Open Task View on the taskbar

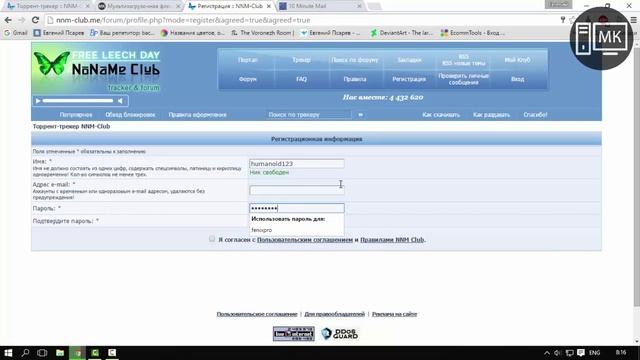click(x=42, y=353)
